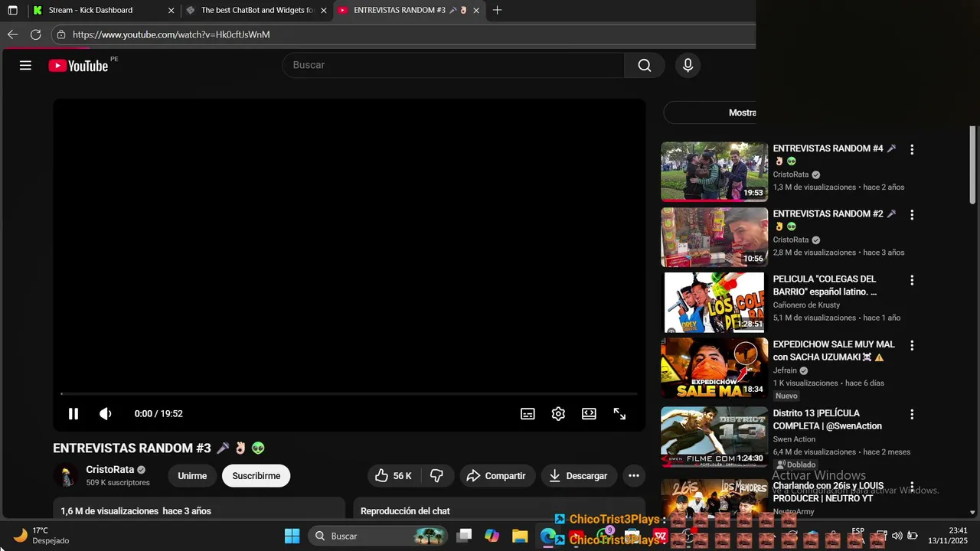The image size is (980, 551).
Task: Click the Unirme membership button
Action: coord(192,475)
